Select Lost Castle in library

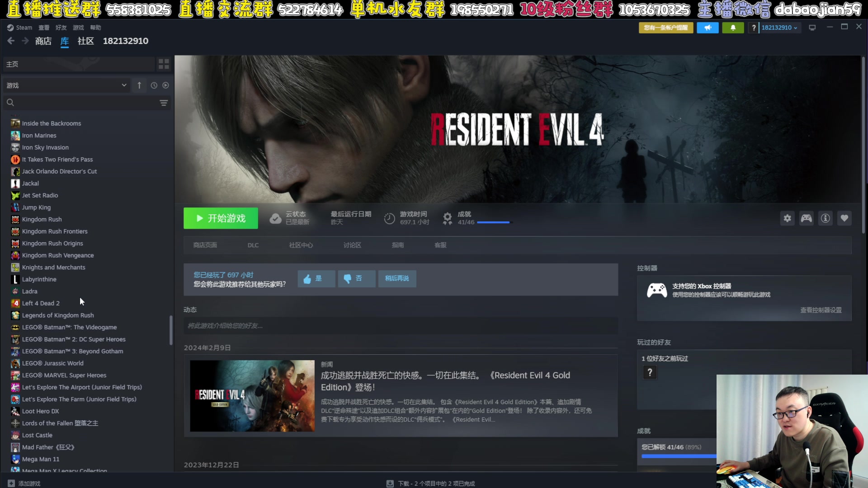click(x=37, y=436)
